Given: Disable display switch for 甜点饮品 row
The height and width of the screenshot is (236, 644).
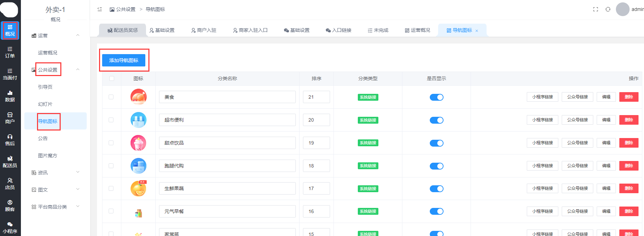Looking at the screenshot, I should pos(436,143).
